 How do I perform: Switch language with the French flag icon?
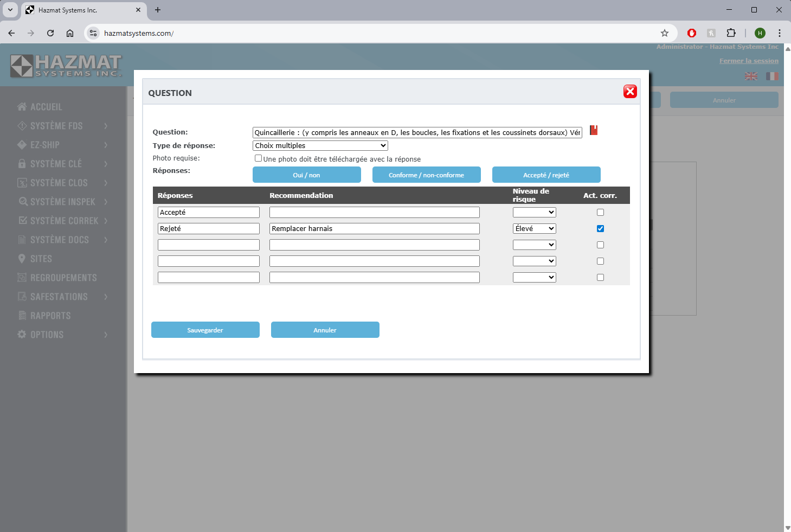tap(771, 76)
